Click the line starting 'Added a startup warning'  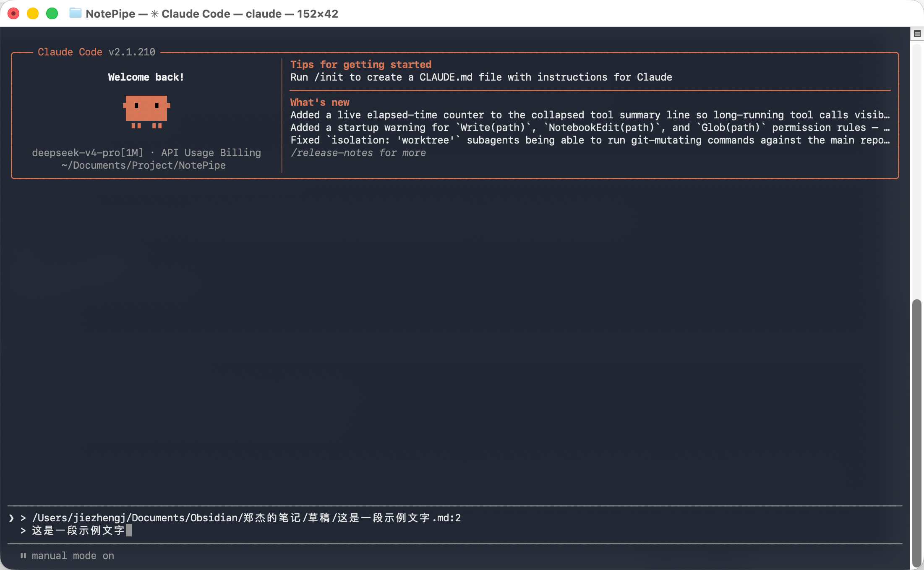pyautogui.click(x=590, y=128)
